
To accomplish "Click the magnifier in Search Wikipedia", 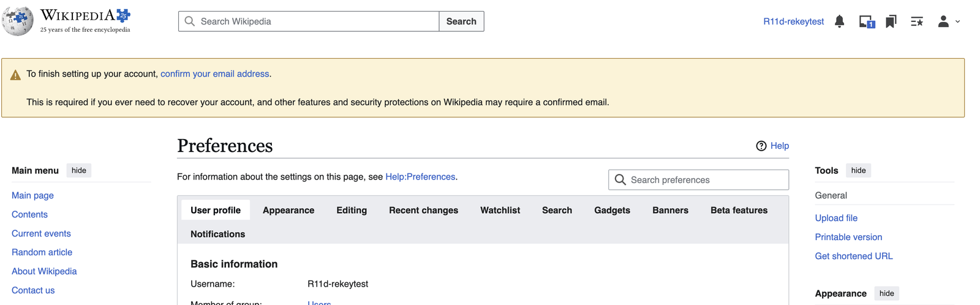I will click(x=190, y=21).
